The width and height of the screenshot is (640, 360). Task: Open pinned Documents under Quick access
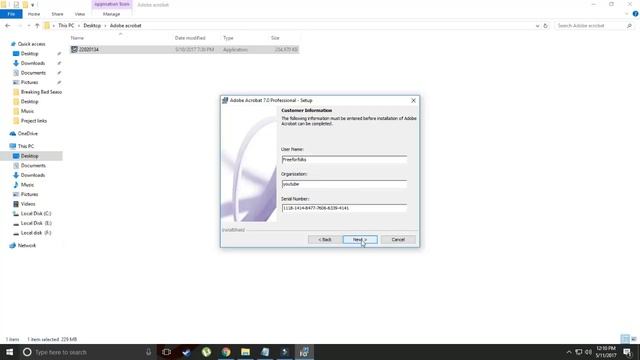(33, 73)
